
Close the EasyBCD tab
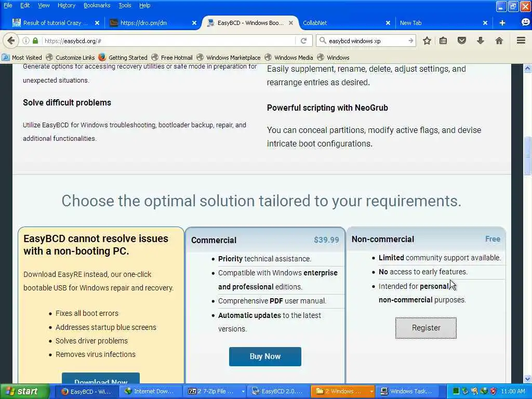click(291, 23)
